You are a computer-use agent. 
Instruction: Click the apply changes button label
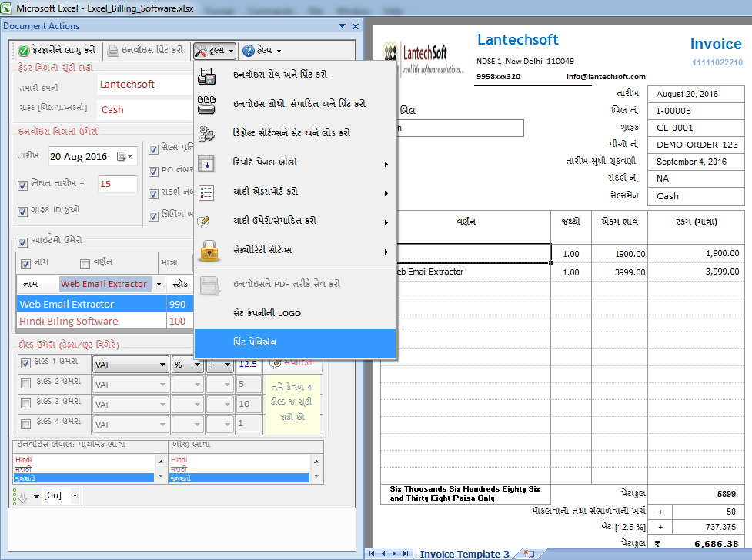point(64,50)
